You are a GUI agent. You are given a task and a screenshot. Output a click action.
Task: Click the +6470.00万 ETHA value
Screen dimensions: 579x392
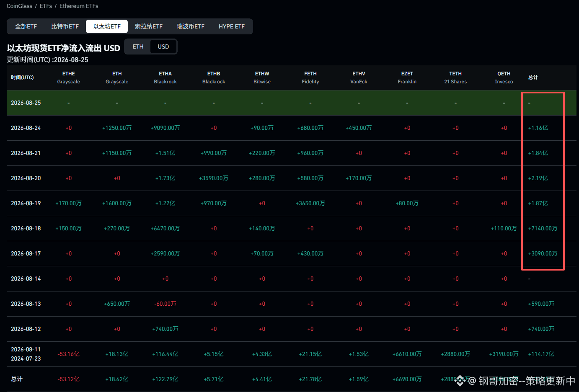(165, 228)
